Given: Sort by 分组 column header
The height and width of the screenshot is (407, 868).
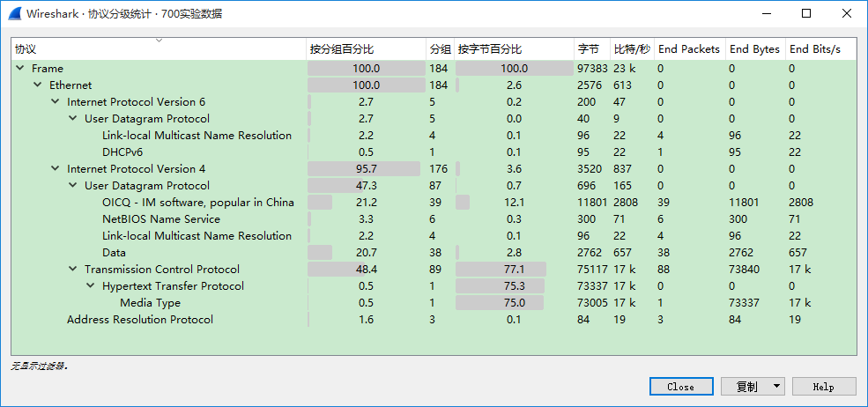Looking at the screenshot, I should tap(441, 48).
